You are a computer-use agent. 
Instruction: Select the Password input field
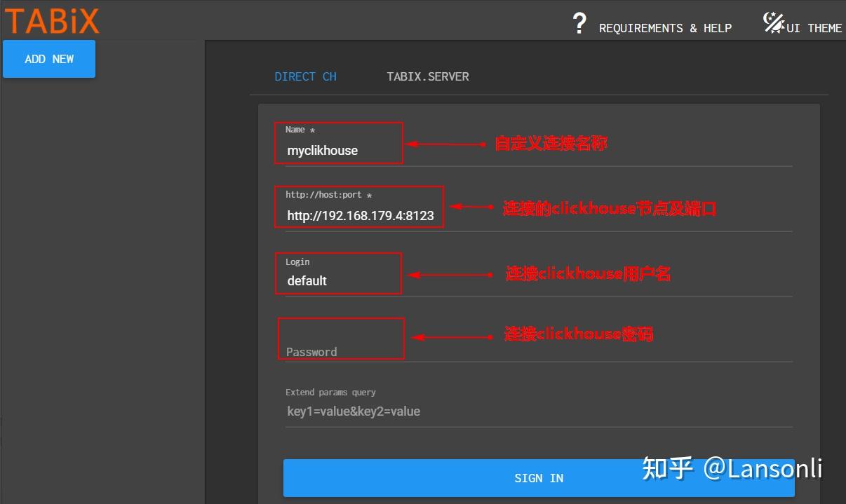341,346
